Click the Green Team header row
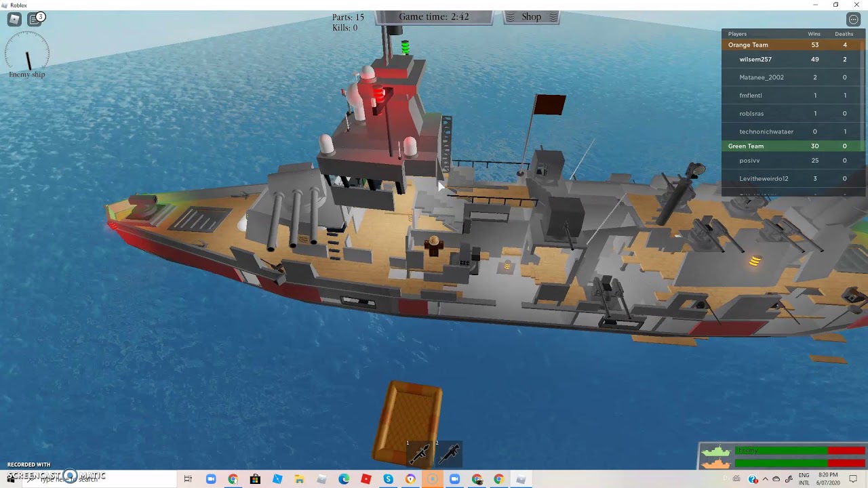 pyautogui.click(x=794, y=146)
